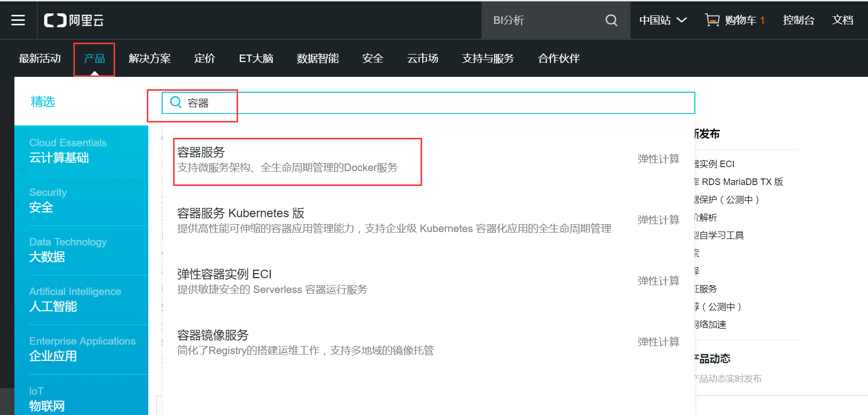Open the 产品 menu

94,59
